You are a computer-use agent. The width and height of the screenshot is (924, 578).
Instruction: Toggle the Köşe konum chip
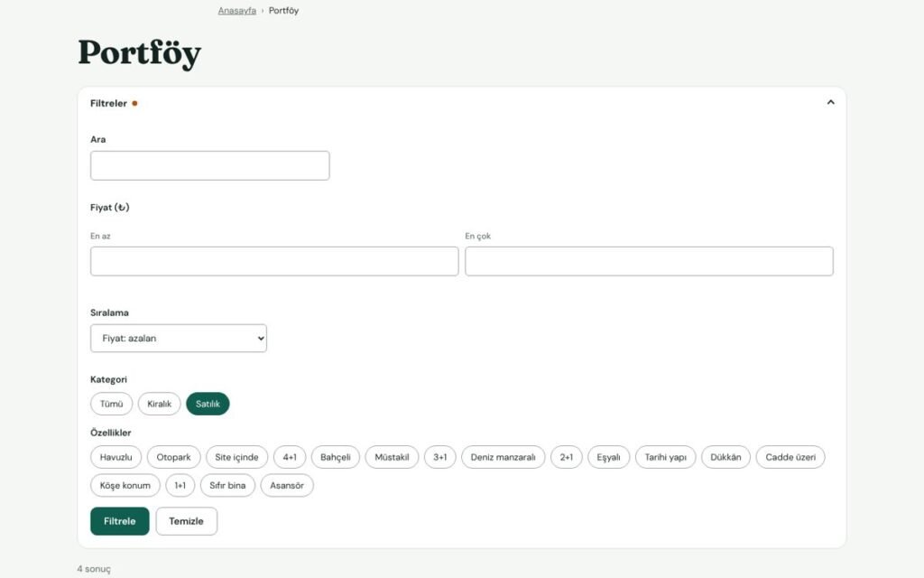pyautogui.click(x=125, y=485)
